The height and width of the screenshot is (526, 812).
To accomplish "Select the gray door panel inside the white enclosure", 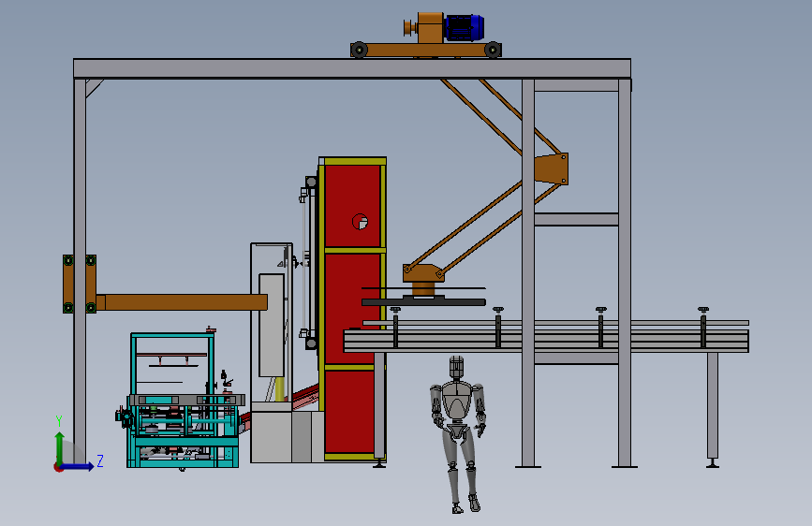I will 272,325.
